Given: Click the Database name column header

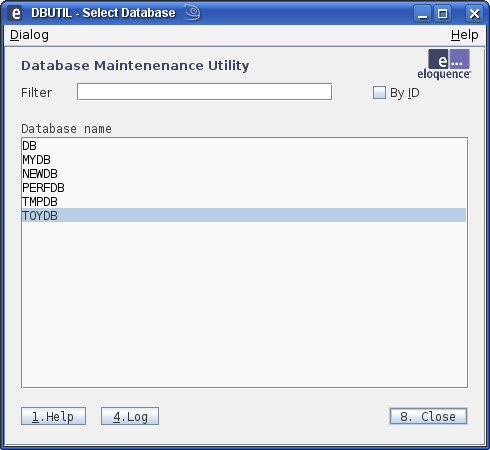Looking at the screenshot, I should pyautogui.click(x=66, y=129).
